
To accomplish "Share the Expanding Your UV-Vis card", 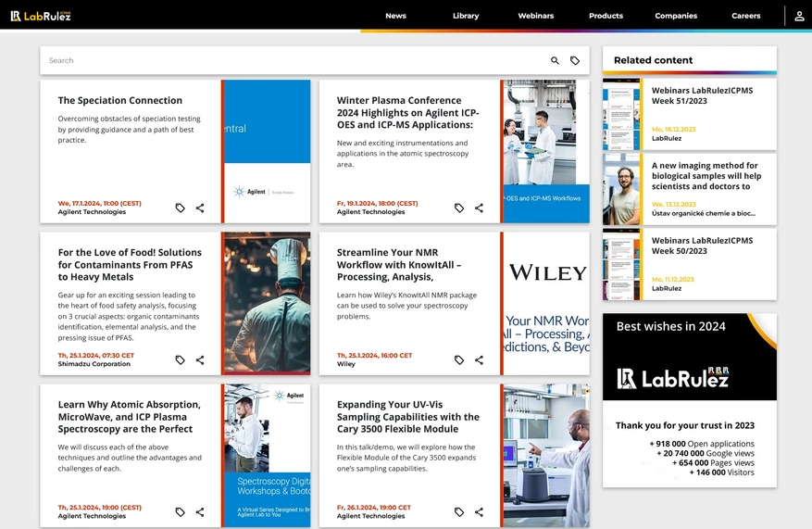I will pyautogui.click(x=479, y=512).
